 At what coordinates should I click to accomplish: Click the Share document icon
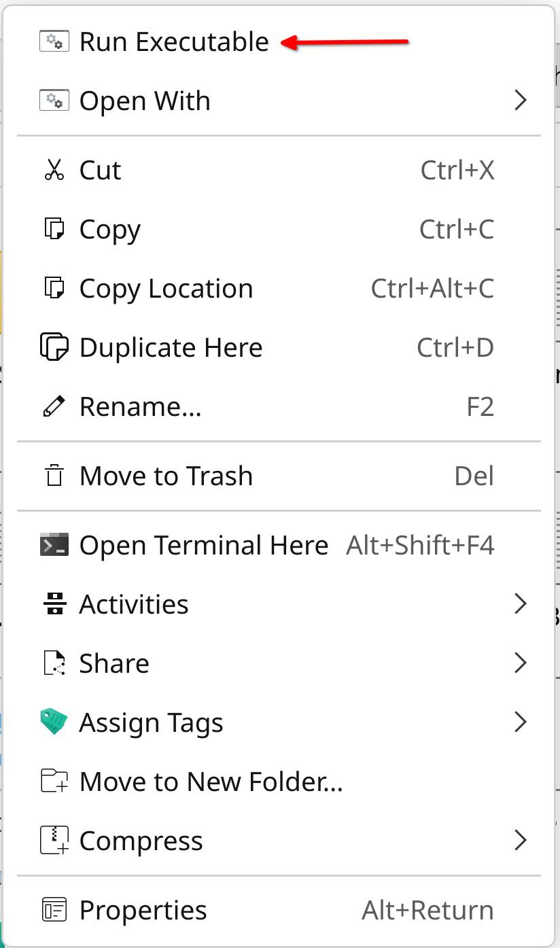[54, 663]
